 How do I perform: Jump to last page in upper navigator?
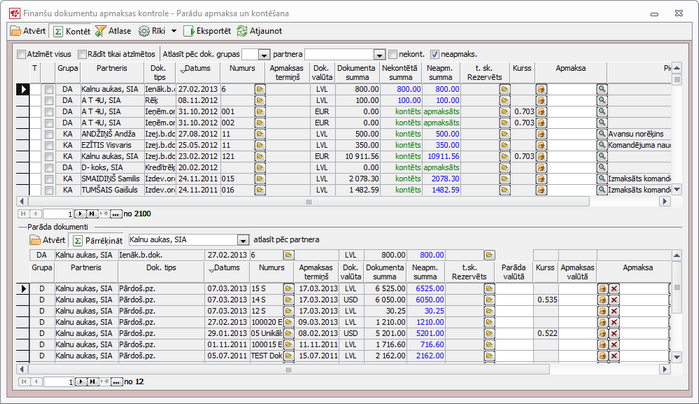(x=92, y=214)
